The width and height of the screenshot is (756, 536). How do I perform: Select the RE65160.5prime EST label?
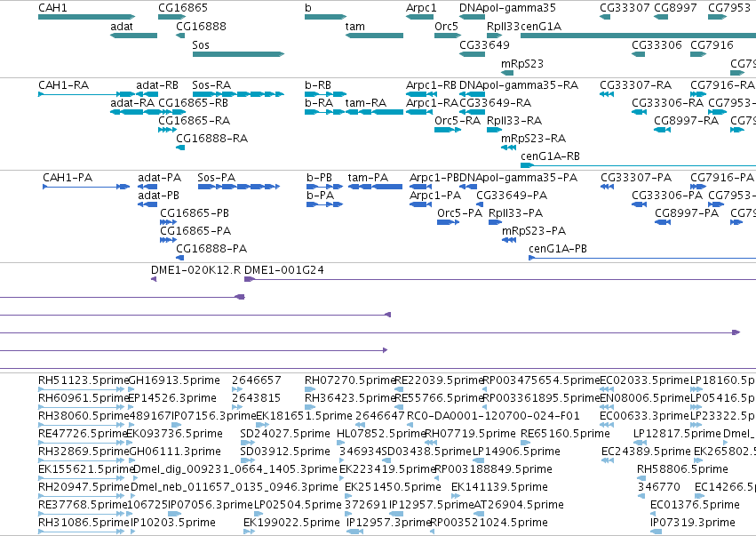[565, 434]
